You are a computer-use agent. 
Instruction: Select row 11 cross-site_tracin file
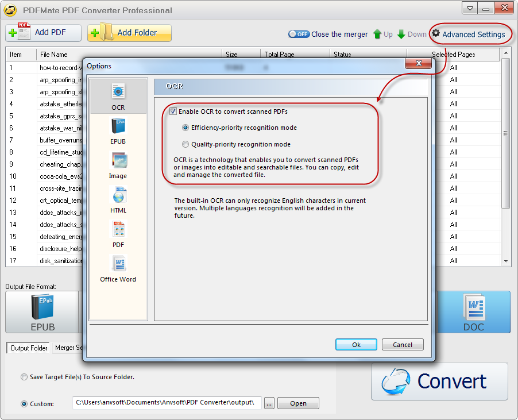[60, 188]
